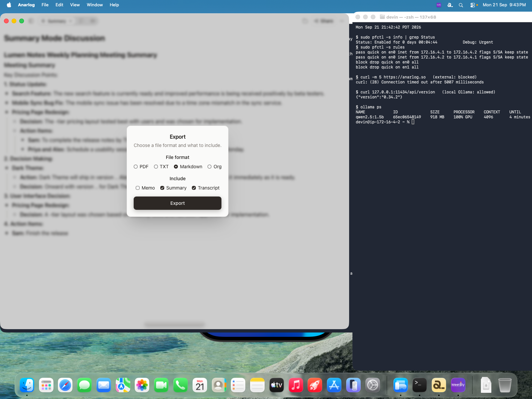Open the Trash in the Dock
The image size is (532, 399).
tap(505, 385)
